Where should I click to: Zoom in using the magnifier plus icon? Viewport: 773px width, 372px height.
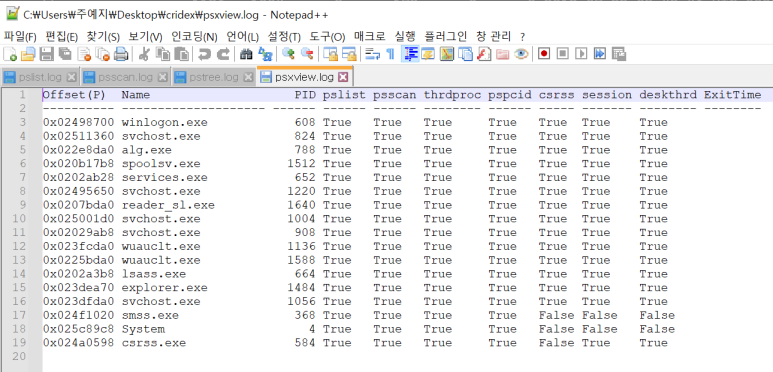[x=288, y=54]
